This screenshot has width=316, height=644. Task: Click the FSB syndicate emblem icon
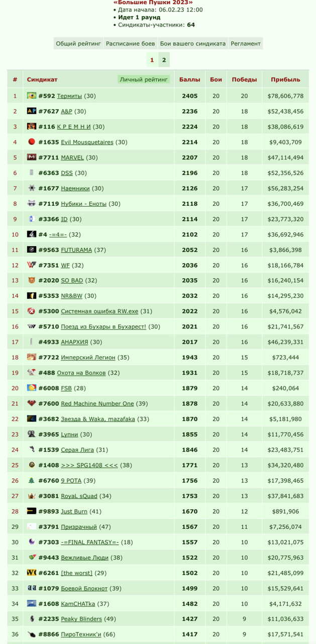[x=32, y=388]
